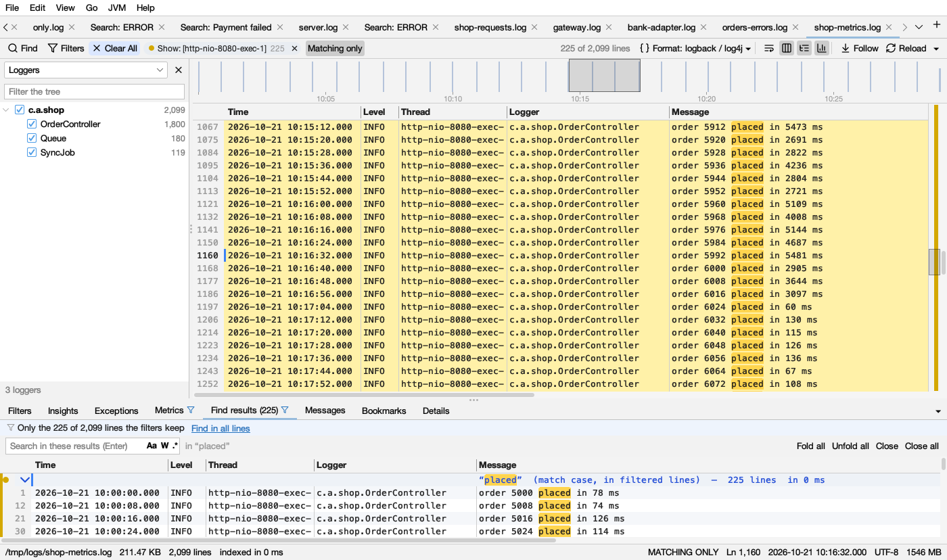Uncheck the c.a.shop logger checkbox
This screenshot has width=947, height=560.
pos(20,110)
